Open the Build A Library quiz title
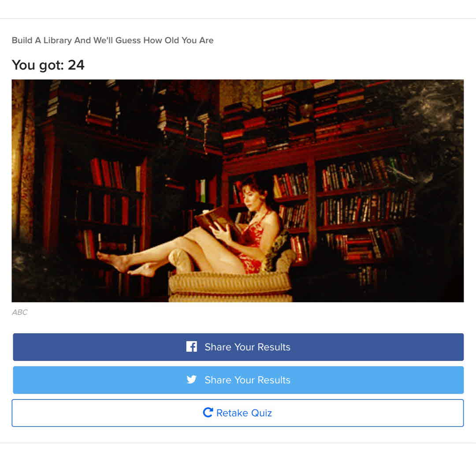Screen dimensions: 476x476 [113, 41]
